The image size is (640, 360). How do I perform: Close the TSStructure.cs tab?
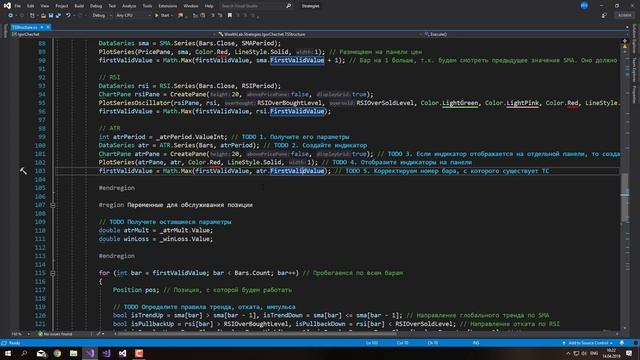(x=48, y=27)
